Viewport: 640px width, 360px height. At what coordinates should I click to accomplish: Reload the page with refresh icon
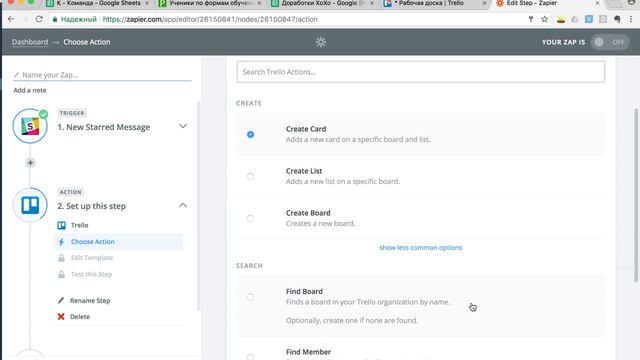coord(39,19)
